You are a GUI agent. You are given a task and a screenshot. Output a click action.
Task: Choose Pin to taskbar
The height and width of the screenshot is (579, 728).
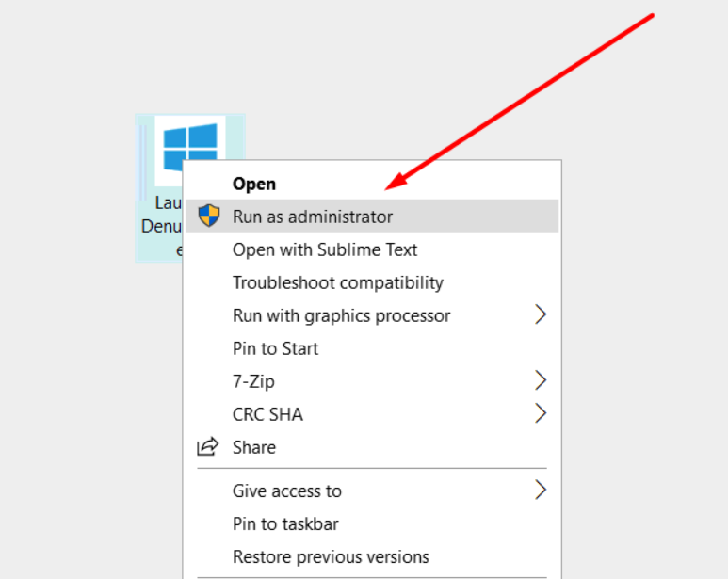285,523
